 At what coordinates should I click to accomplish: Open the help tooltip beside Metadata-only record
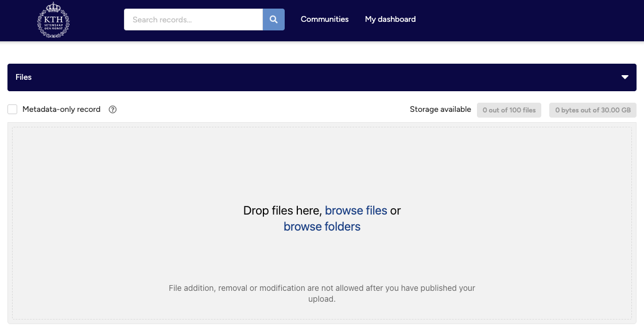coord(112,109)
